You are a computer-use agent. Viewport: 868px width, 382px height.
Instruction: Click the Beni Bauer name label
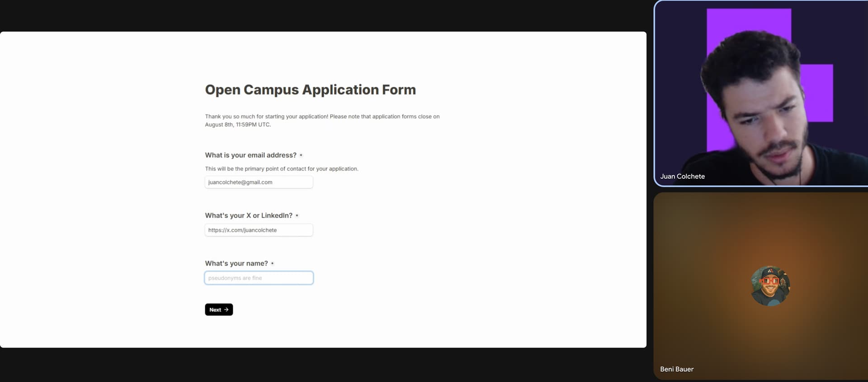[x=676, y=369]
